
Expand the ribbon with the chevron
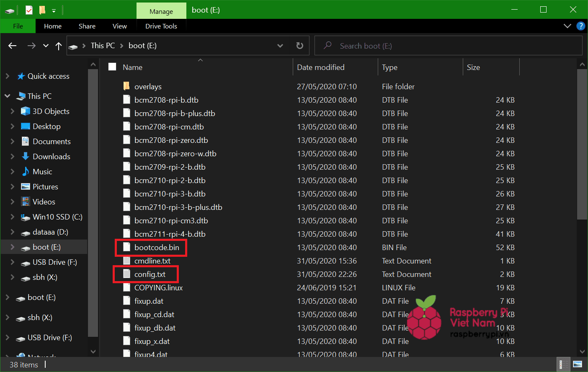click(x=567, y=26)
